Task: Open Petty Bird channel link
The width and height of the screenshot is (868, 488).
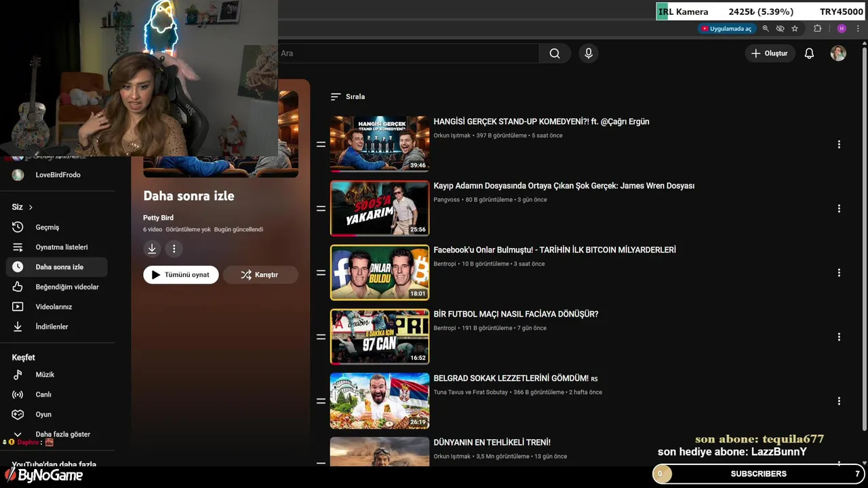Action: coord(158,218)
